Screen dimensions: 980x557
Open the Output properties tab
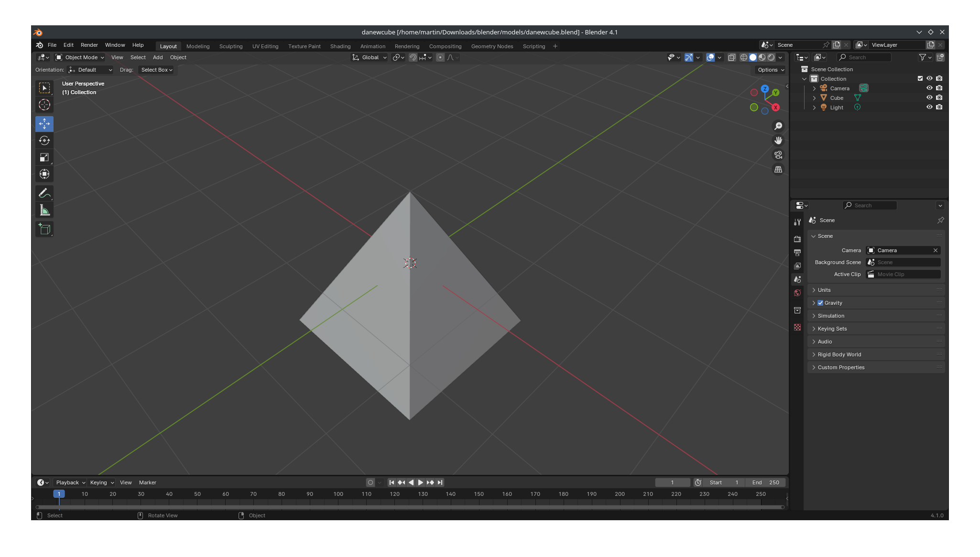coord(797,252)
